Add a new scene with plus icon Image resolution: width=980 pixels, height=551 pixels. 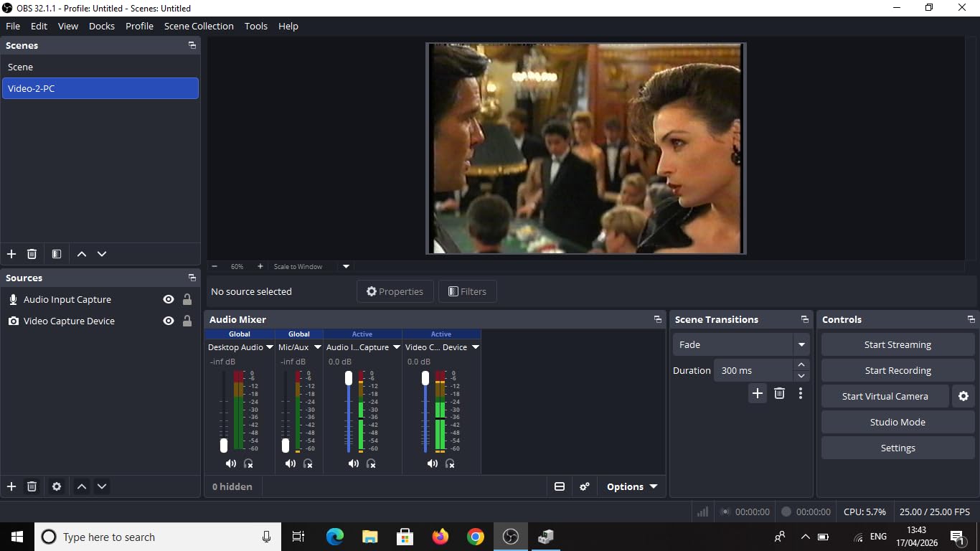(11, 254)
